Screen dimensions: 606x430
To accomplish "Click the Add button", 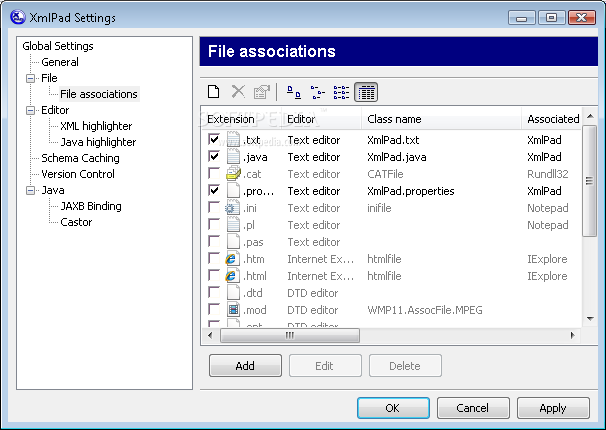I will tap(245, 365).
